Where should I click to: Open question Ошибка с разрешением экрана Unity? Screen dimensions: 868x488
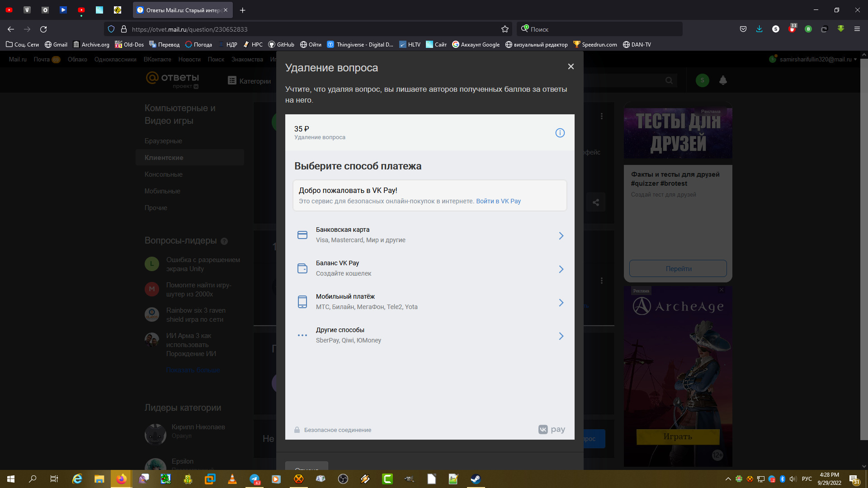(203, 264)
